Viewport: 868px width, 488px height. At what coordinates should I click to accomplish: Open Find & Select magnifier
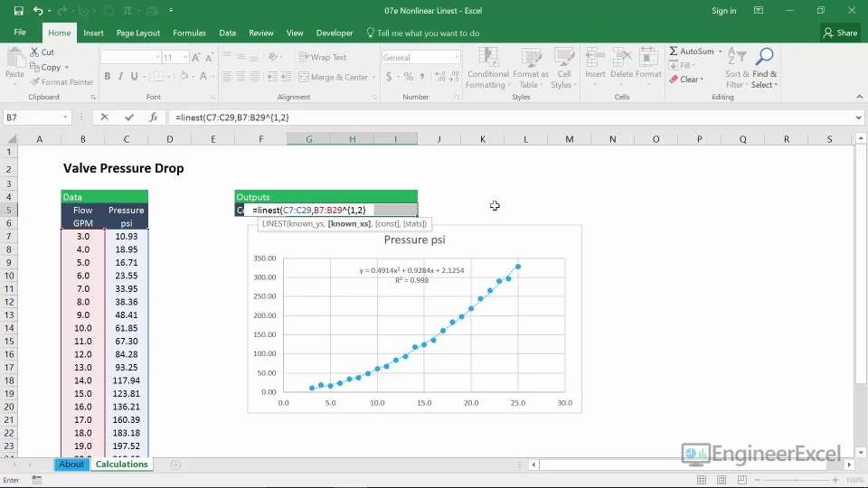764,59
